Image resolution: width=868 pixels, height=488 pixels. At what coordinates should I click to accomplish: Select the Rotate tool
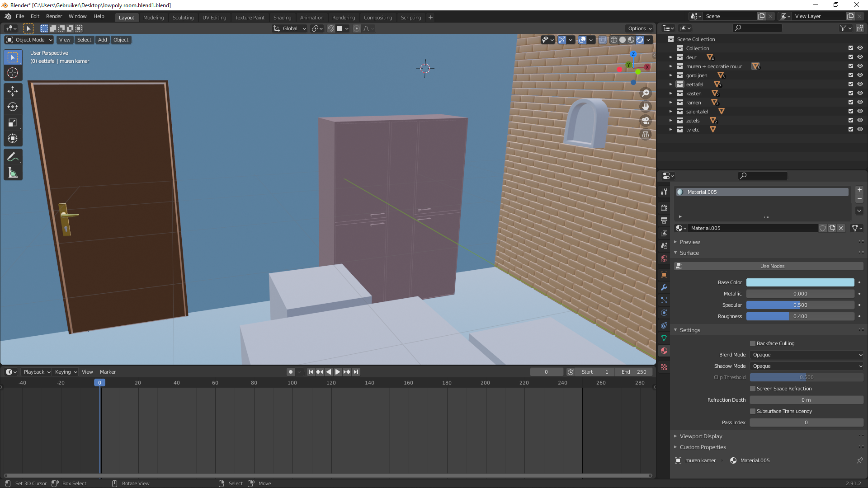point(13,107)
